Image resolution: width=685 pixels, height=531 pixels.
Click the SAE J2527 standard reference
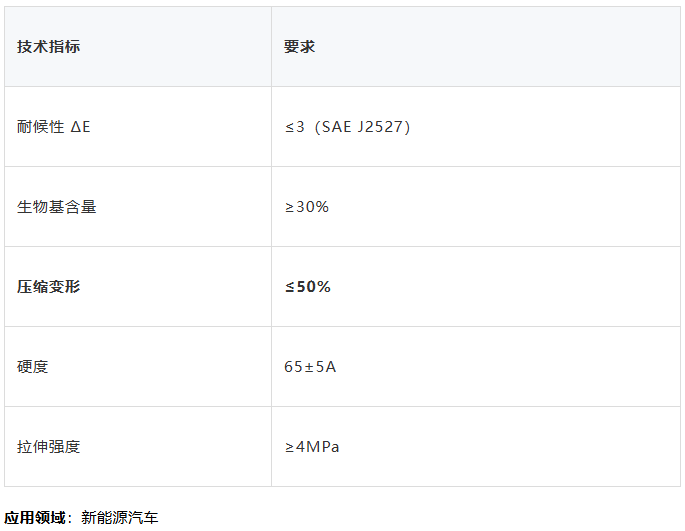pos(362,127)
